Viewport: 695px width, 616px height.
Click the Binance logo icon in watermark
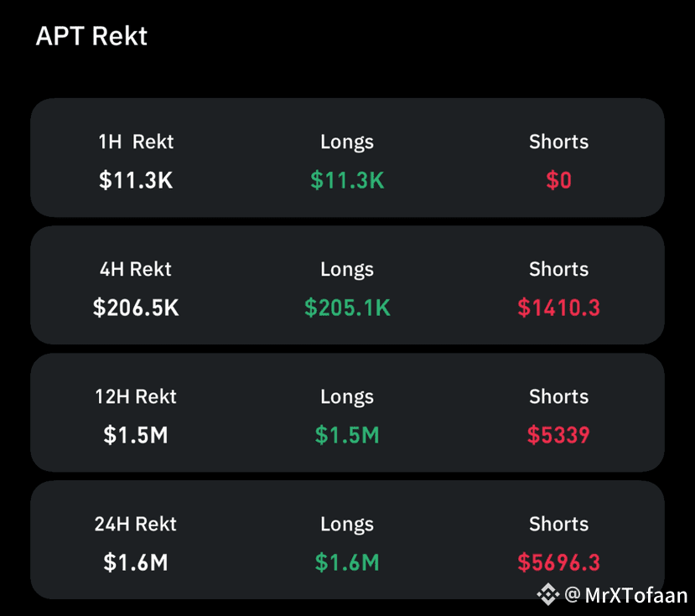pos(548,594)
